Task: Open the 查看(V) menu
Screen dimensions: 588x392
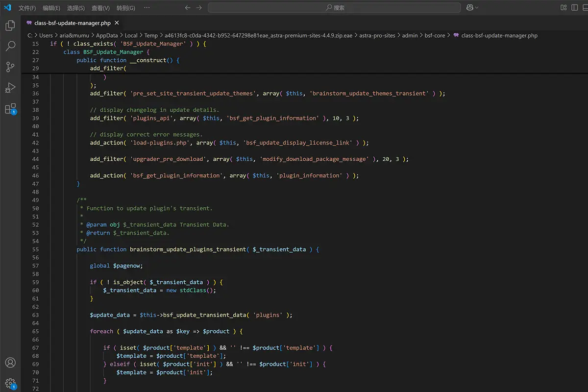Action: [100, 8]
